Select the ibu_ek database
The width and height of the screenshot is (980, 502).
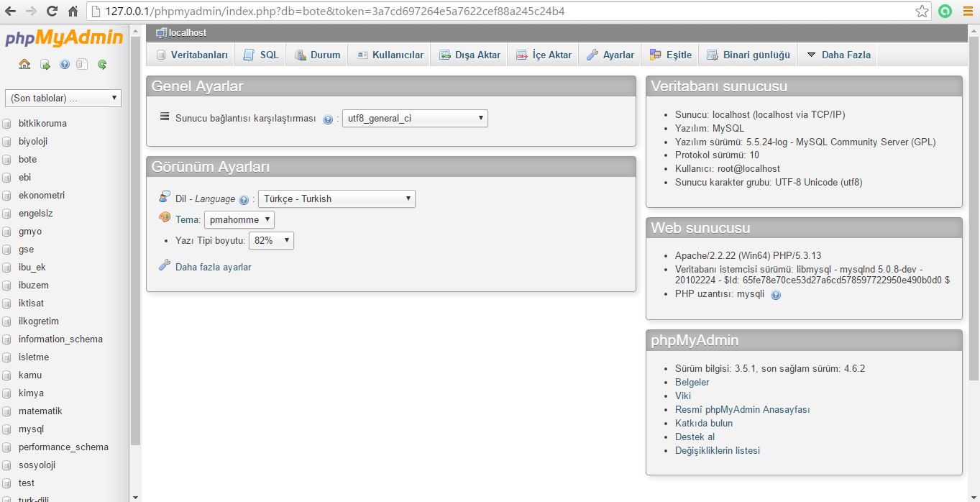[32, 267]
